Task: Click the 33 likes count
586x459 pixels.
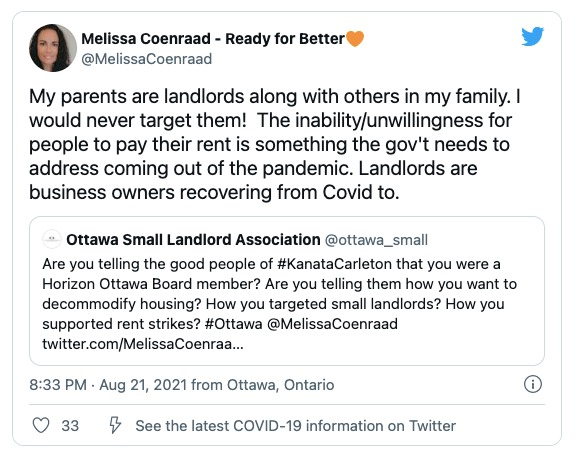Action: click(70, 426)
